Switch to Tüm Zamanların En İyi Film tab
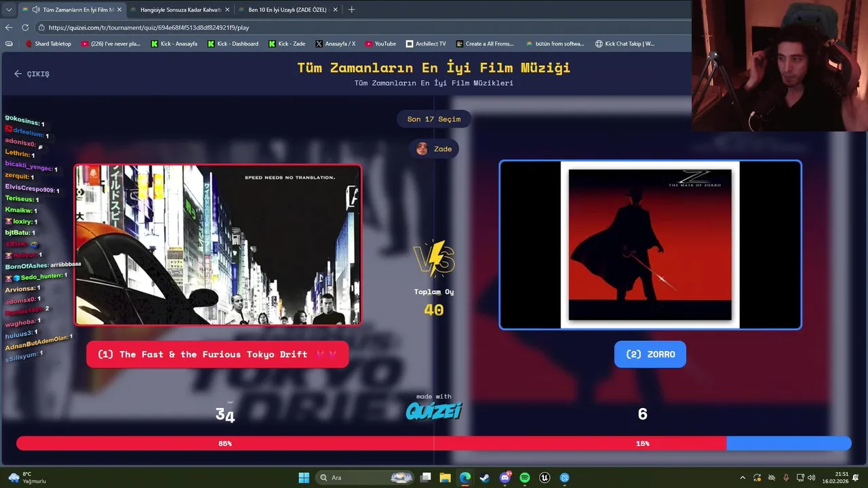Screen dimensions: 868x488 click(73, 9)
